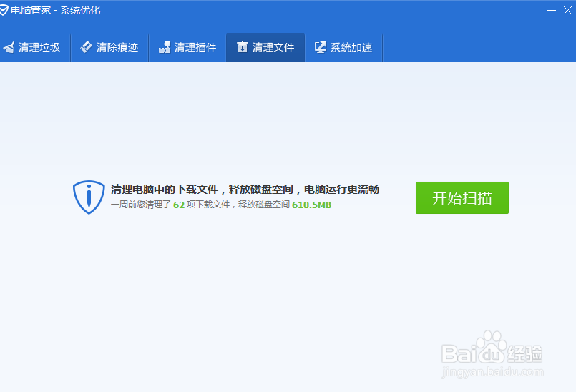
Task: Click the broom icon for 清理垃圾
Action: tap(9, 47)
